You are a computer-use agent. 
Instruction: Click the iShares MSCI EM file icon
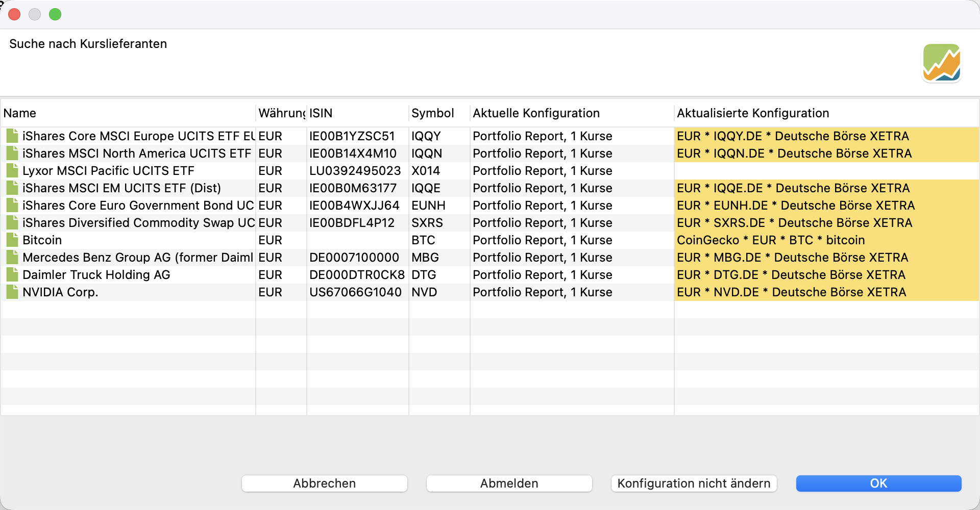(12, 188)
